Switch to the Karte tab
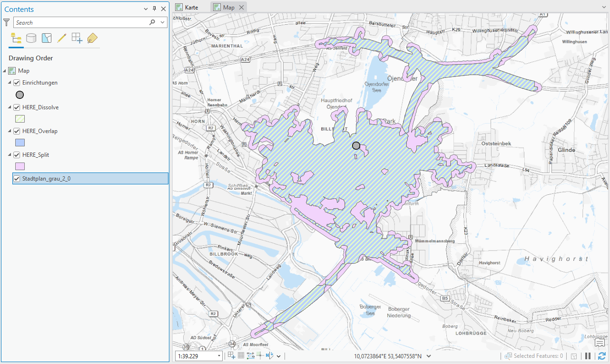This screenshot has width=610, height=364. [191, 7]
